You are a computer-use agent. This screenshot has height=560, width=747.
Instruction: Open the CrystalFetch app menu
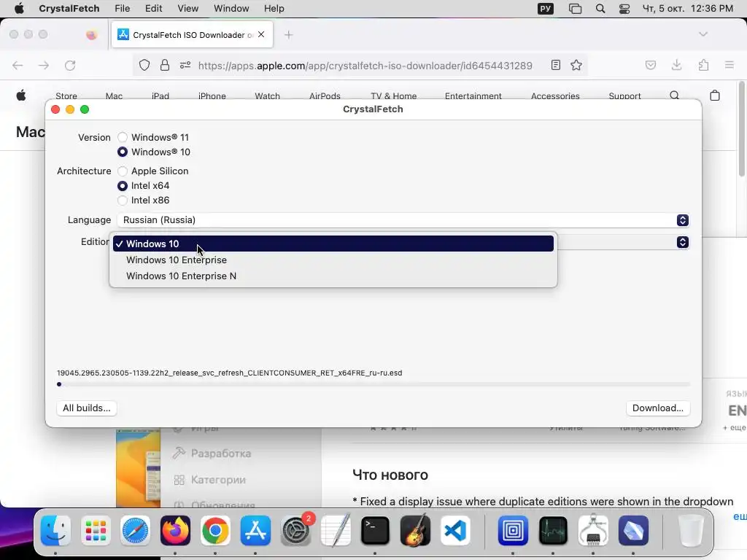tap(69, 9)
